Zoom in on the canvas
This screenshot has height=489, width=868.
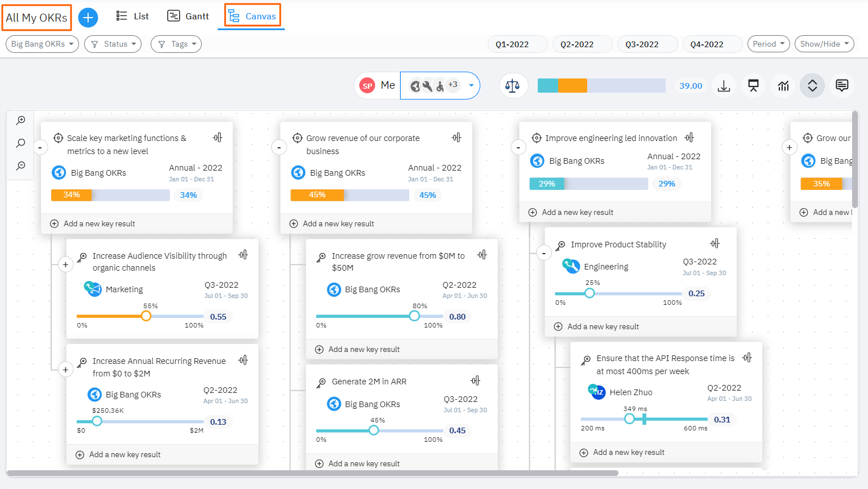point(21,120)
